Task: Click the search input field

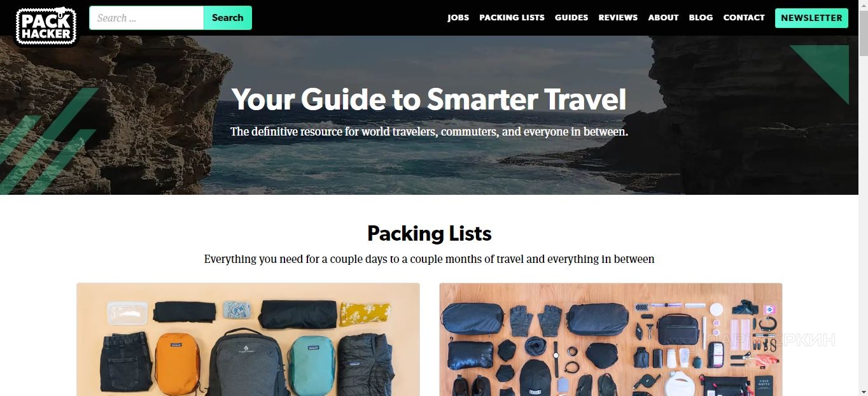Action: pyautogui.click(x=146, y=18)
